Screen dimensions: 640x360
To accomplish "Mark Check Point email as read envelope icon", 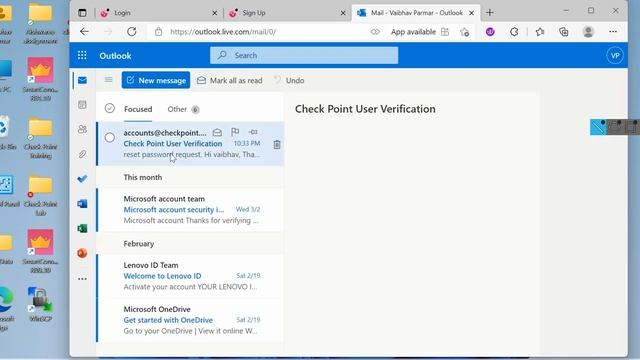I will click(217, 132).
